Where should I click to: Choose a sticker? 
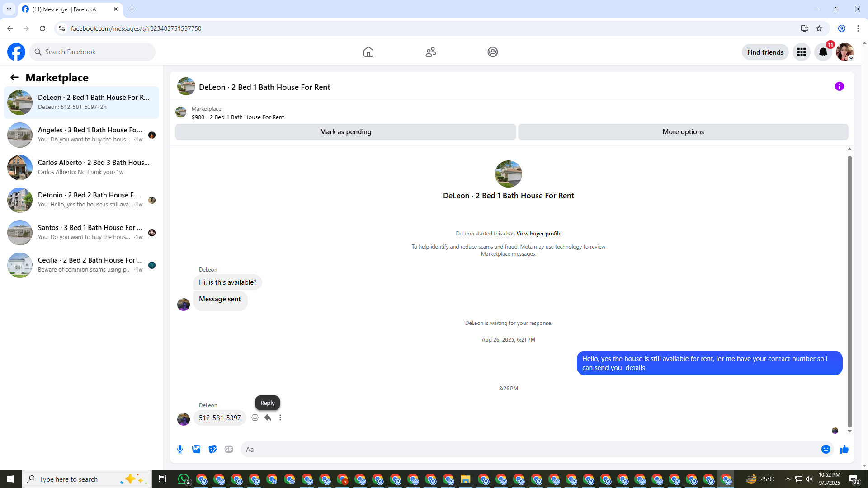[x=212, y=449]
